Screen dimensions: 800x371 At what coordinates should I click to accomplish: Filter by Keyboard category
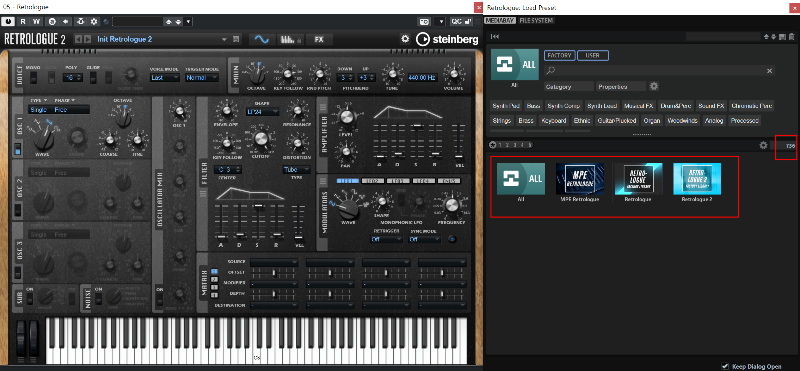[x=554, y=121]
